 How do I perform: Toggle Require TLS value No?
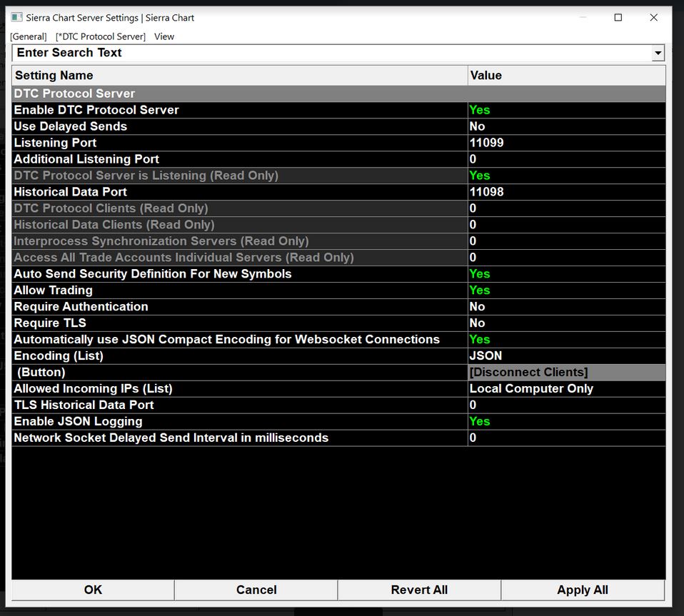tap(567, 323)
